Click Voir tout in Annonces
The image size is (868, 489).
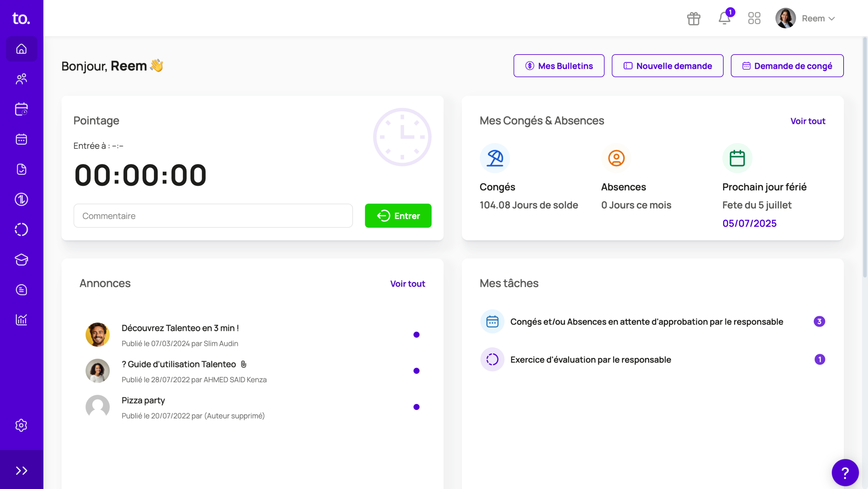(x=407, y=284)
